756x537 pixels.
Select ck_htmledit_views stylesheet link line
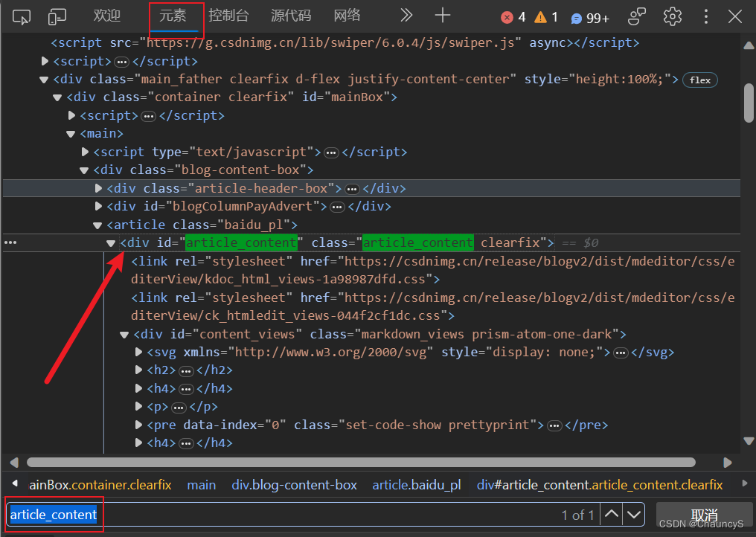tap(433, 306)
